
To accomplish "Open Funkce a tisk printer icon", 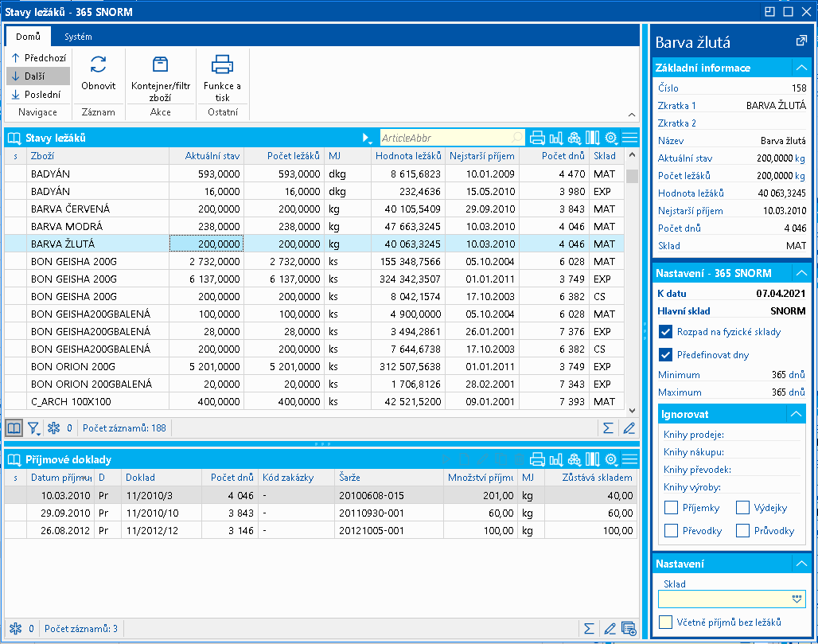I will pos(222,65).
